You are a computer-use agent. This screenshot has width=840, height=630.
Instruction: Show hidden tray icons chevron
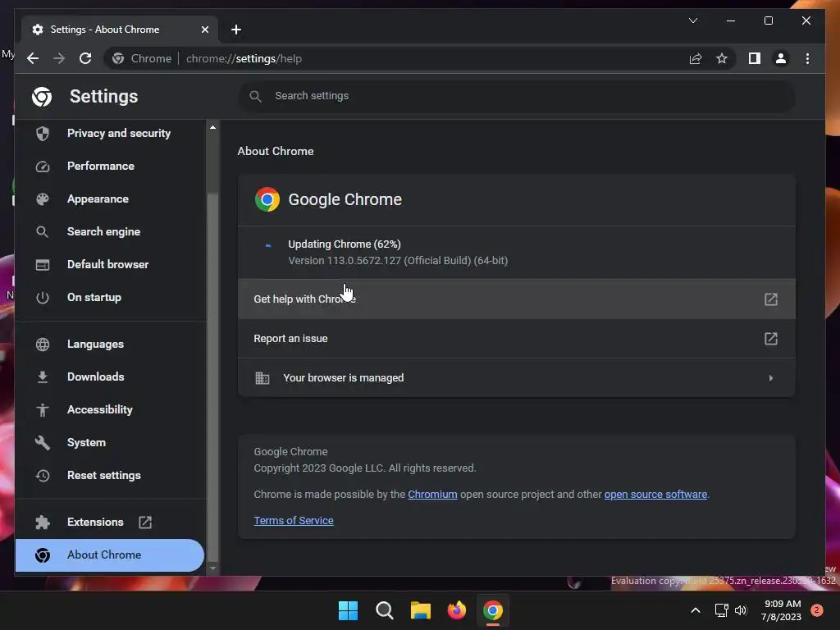coord(696,610)
